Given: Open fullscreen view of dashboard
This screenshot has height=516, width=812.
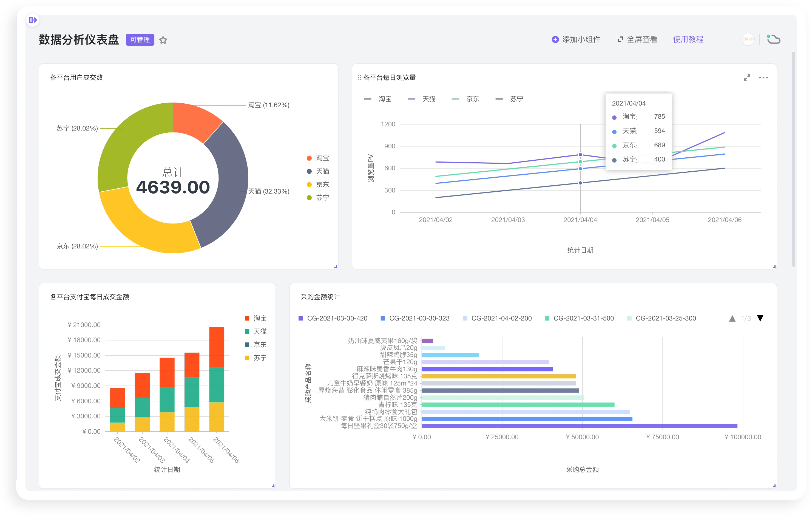Looking at the screenshot, I should point(637,39).
